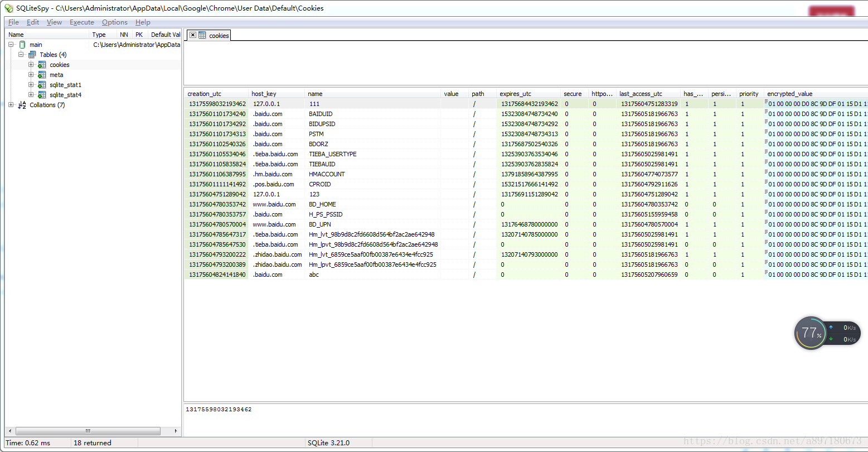Image resolution: width=868 pixels, height=452 pixels.
Task: Select the Collations (7) tree item
Action: coord(47,105)
